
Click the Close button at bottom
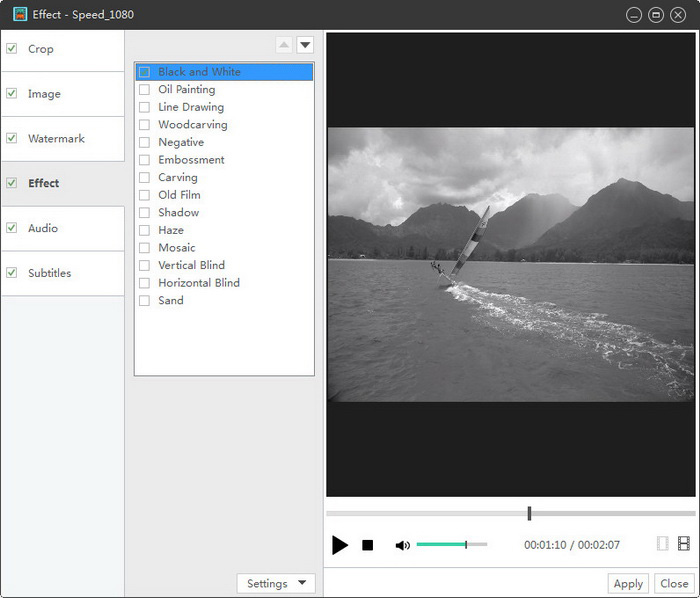tap(674, 583)
